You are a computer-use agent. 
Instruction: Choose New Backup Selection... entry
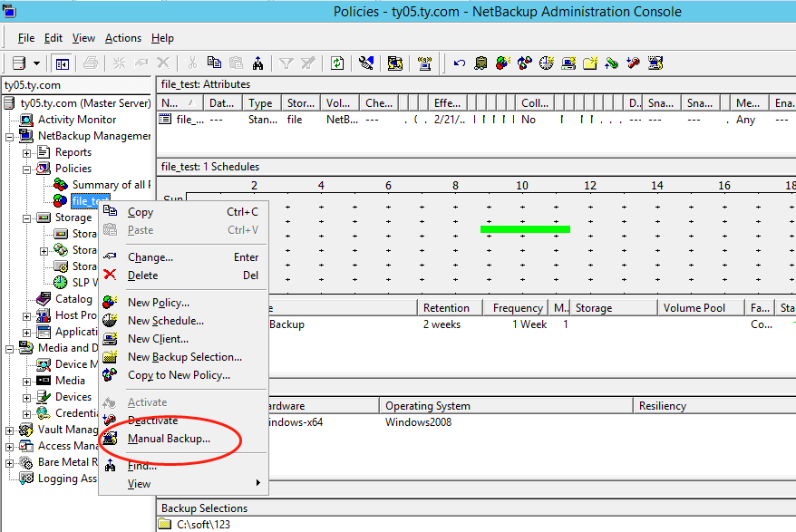[x=184, y=357]
